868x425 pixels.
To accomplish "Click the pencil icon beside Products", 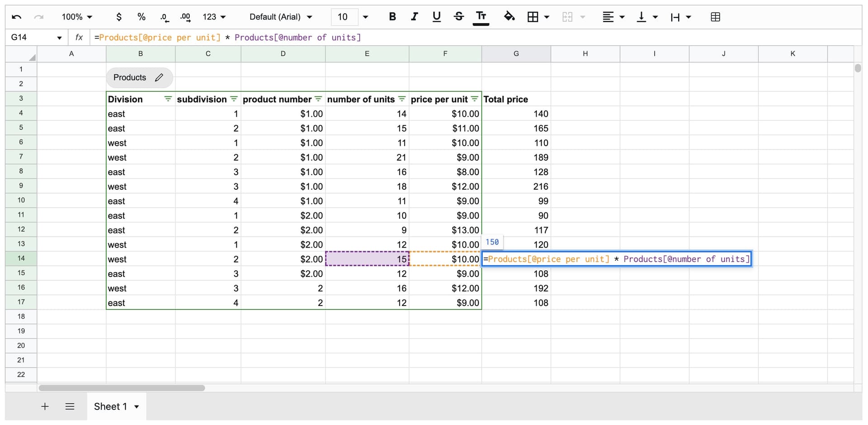I will coord(159,77).
